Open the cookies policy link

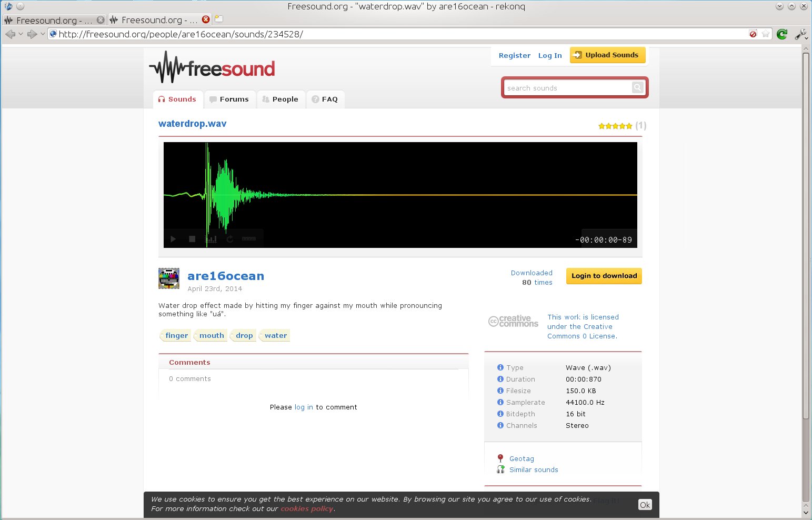tap(307, 509)
